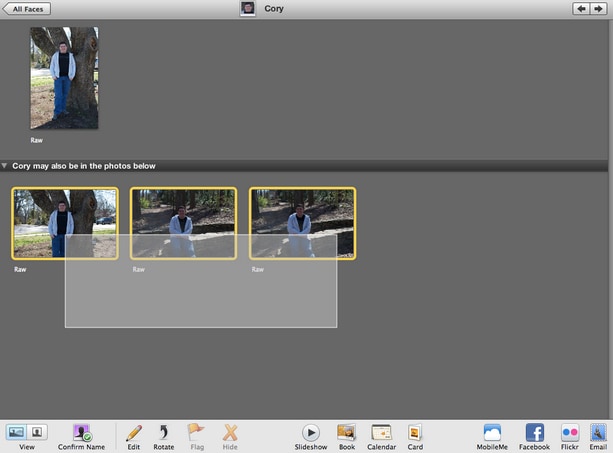This screenshot has height=453, width=613.
Task: Click the 'Raw' label under the confirmed photo
Action: tap(37, 140)
